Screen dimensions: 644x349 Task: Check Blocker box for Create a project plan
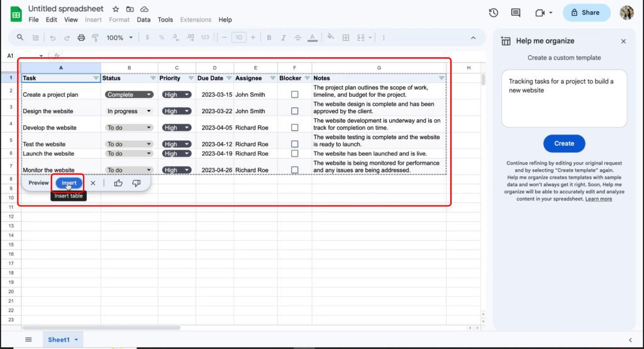(294, 95)
